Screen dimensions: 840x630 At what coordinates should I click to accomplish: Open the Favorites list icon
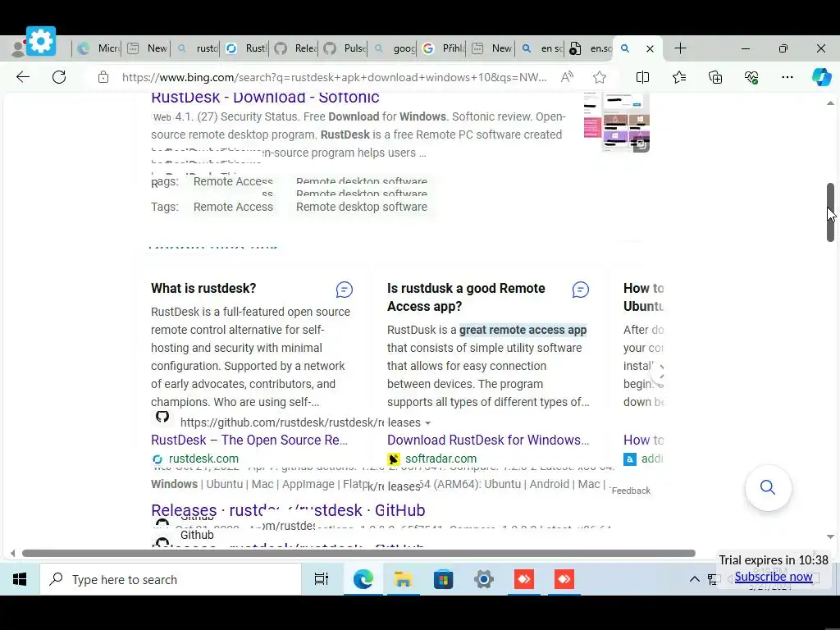679,77
